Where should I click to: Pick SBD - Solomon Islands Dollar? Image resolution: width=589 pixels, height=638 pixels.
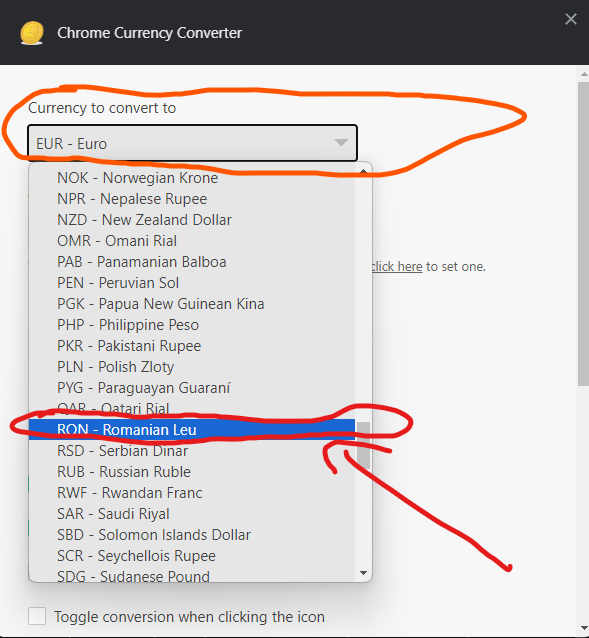pyautogui.click(x=192, y=535)
